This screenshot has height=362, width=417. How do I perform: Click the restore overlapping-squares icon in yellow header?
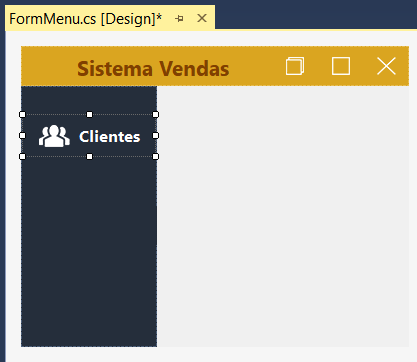(x=295, y=66)
